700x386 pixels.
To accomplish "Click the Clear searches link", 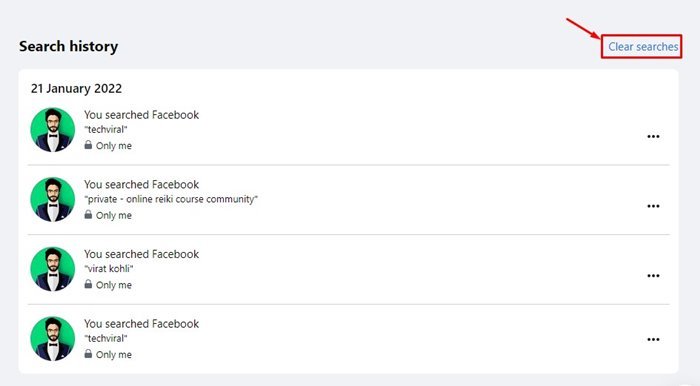I will pos(643,46).
